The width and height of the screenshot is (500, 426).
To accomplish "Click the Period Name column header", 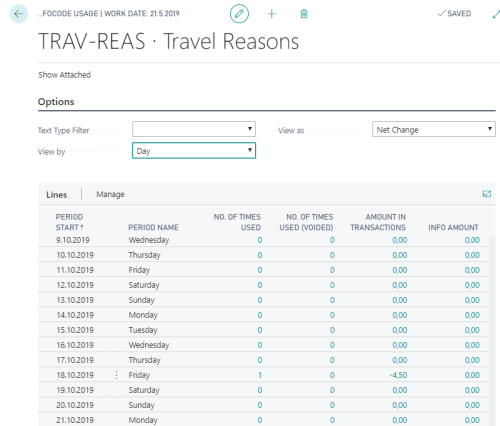I will (153, 227).
